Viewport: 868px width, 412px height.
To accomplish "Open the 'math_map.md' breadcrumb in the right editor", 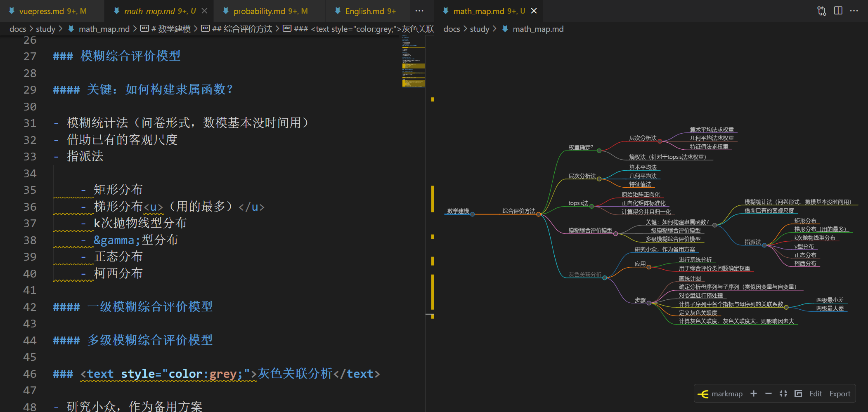I will click(538, 29).
